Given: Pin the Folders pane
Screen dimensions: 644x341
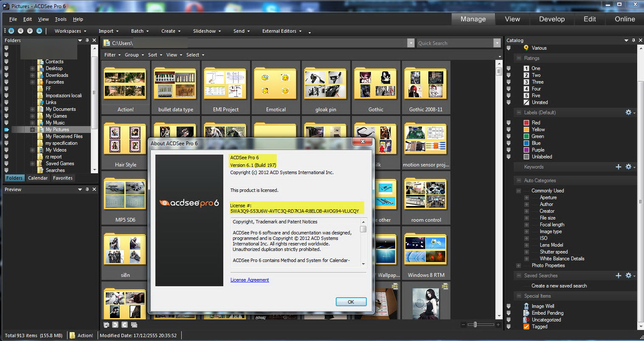Looking at the screenshot, I should (x=87, y=40).
